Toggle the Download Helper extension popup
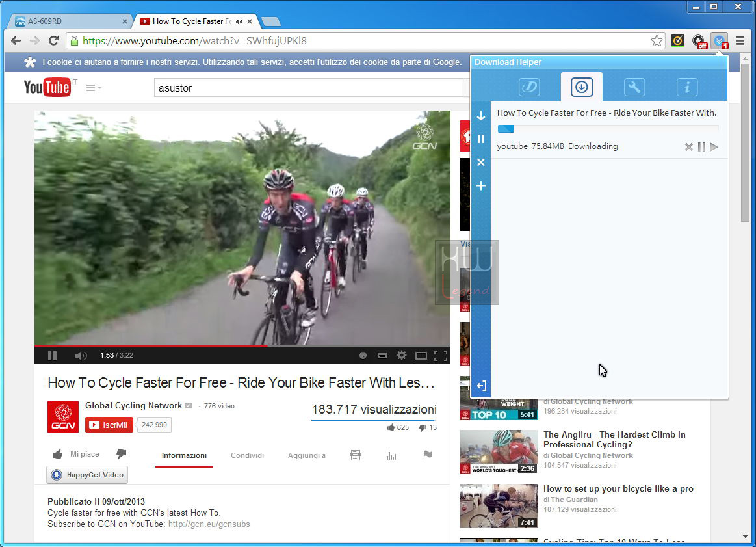The height and width of the screenshot is (547, 756). point(720,41)
